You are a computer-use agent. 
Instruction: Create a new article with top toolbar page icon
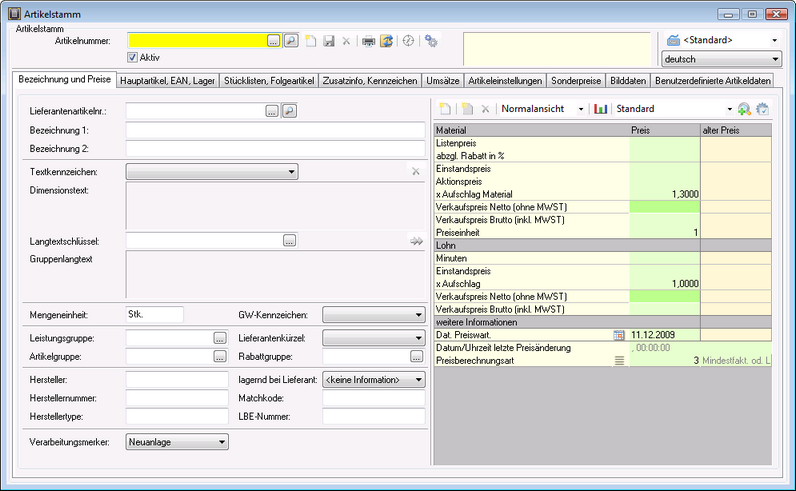[310, 41]
